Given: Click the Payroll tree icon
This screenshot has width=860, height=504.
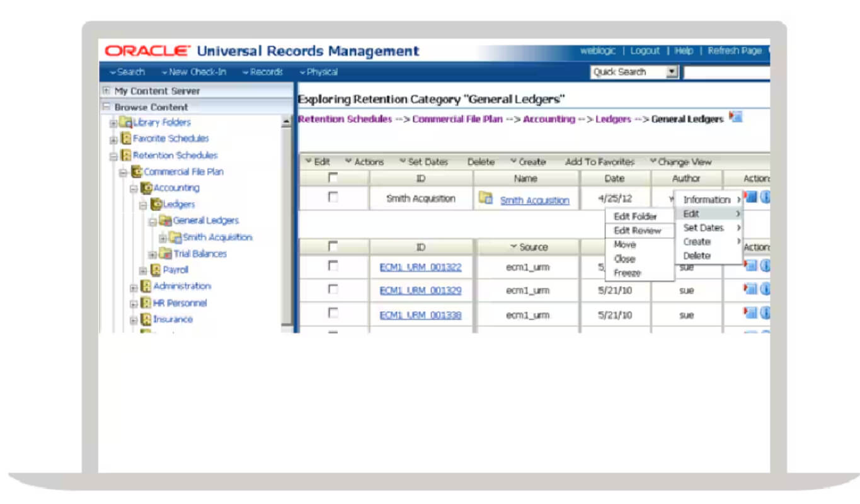Looking at the screenshot, I should [156, 270].
